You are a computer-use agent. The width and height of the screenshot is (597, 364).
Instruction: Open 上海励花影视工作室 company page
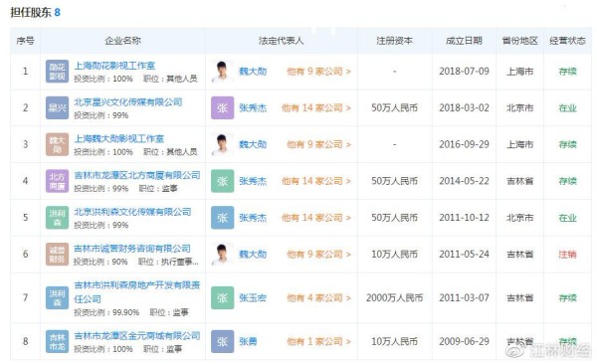(x=114, y=66)
